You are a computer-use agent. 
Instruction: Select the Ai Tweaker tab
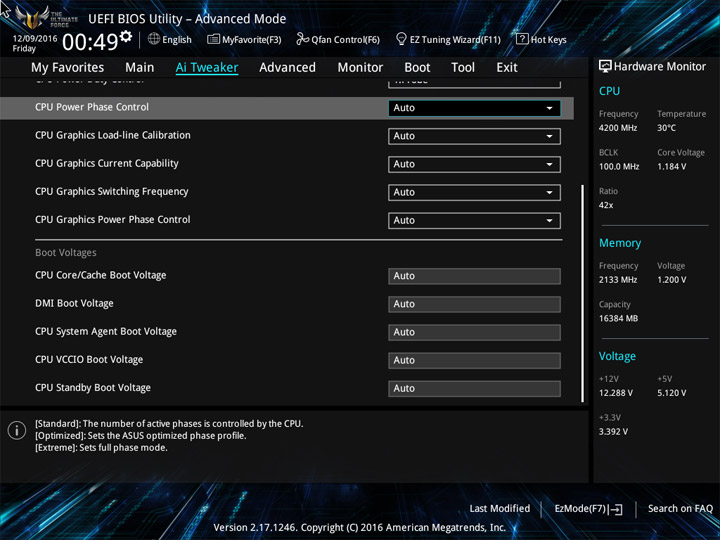pos(207,68)
